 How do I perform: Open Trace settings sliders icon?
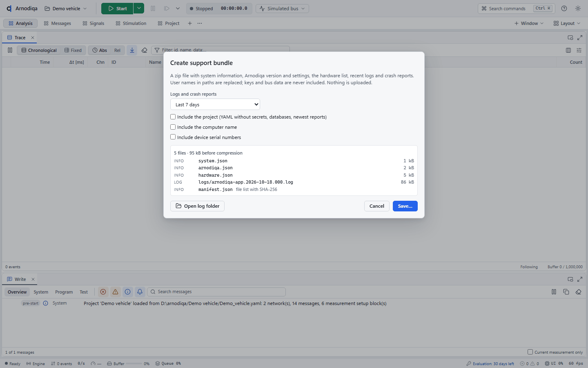point(579,50)
